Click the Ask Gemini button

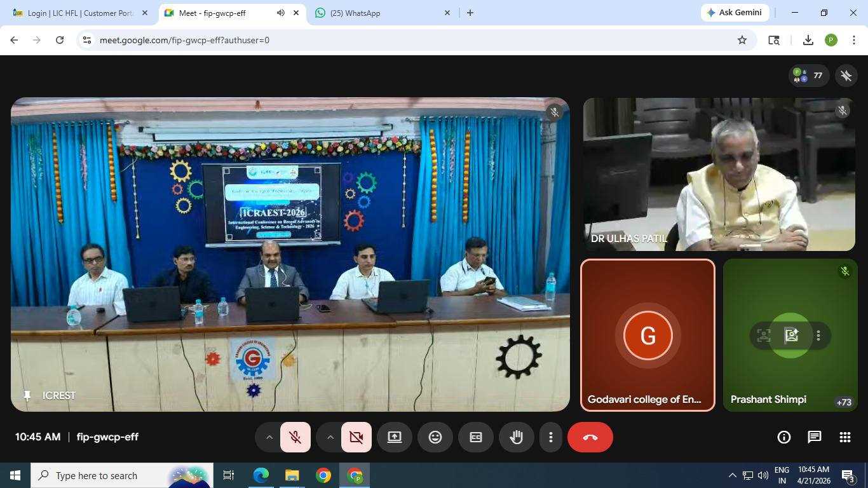(735, 13)
